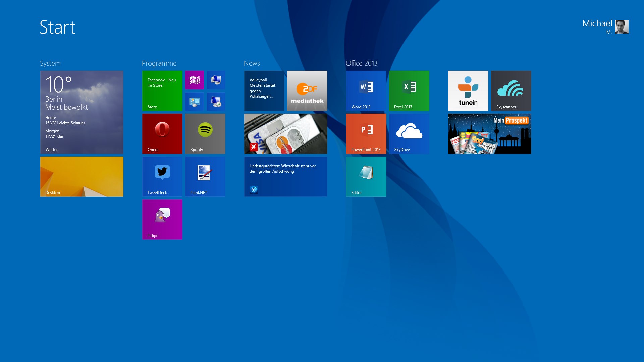Open the purple Maps tile
Viewport: 644px width, 362px height.
(x=195, y=80)
